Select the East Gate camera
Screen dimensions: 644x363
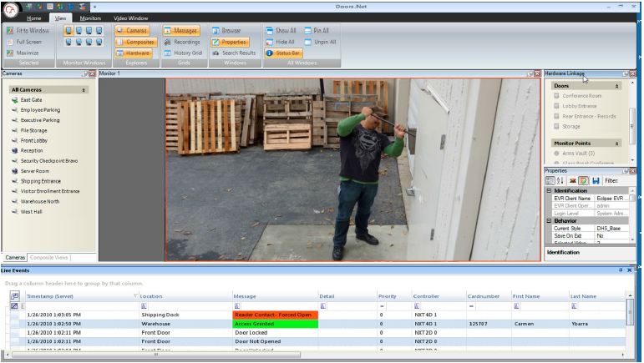coord(27,99)
